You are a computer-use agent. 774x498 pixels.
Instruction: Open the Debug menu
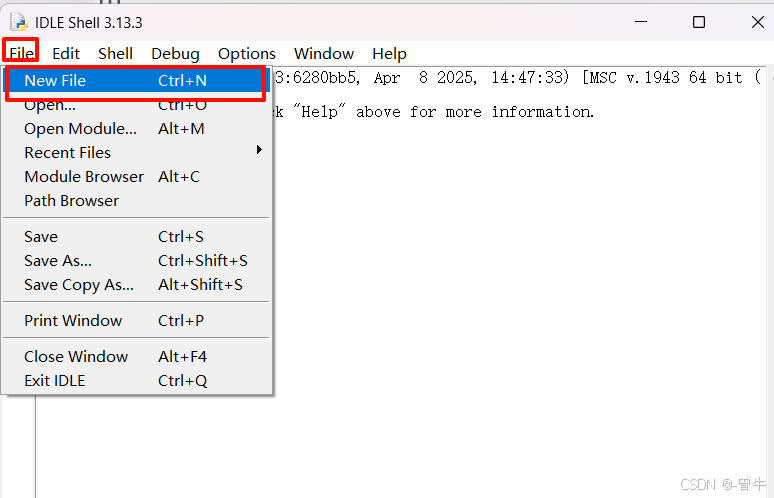(x=175, y=54)
